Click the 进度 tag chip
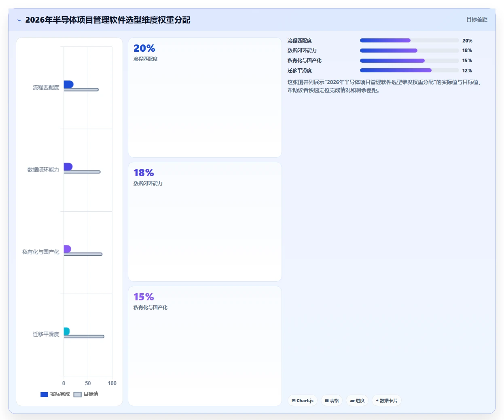This screenshot has height=420, width=504. coord(357,401)
